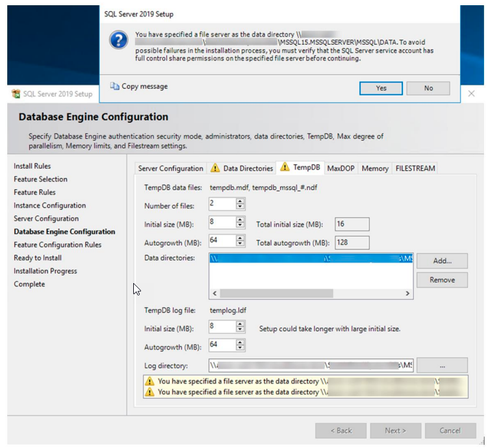Screen dimensions: 488x448
Task: Open the MaxDOP tab
Action: point(340,168)
